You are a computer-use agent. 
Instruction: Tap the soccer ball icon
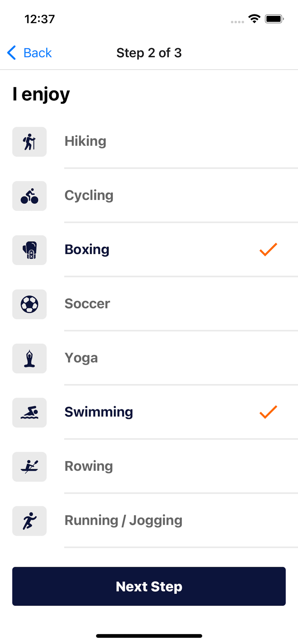point(29,304)
